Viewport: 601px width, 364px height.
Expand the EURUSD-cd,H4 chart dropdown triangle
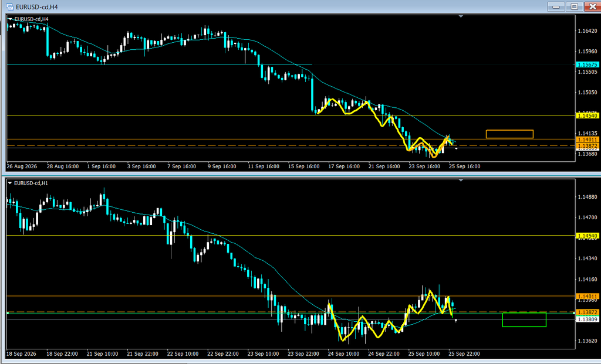10,19
